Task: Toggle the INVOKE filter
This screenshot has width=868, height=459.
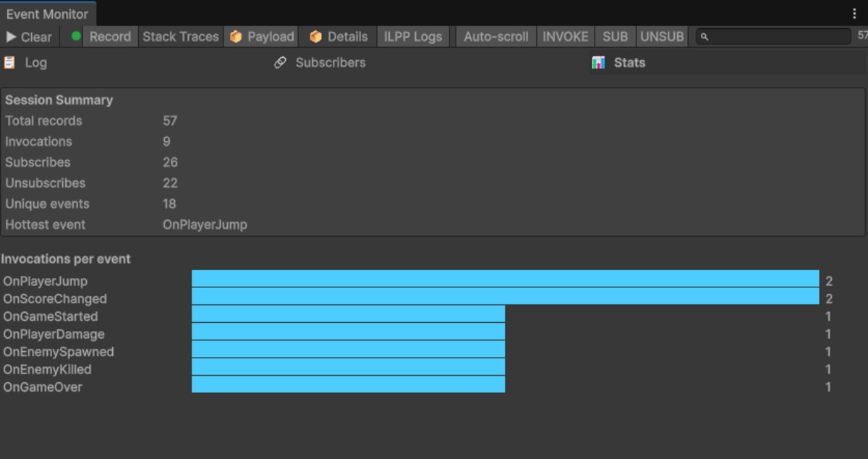Action: pos(566,36)
